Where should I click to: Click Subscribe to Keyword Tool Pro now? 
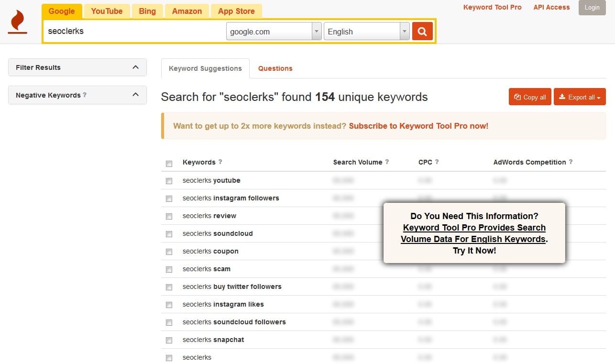[x=418, y=126]
